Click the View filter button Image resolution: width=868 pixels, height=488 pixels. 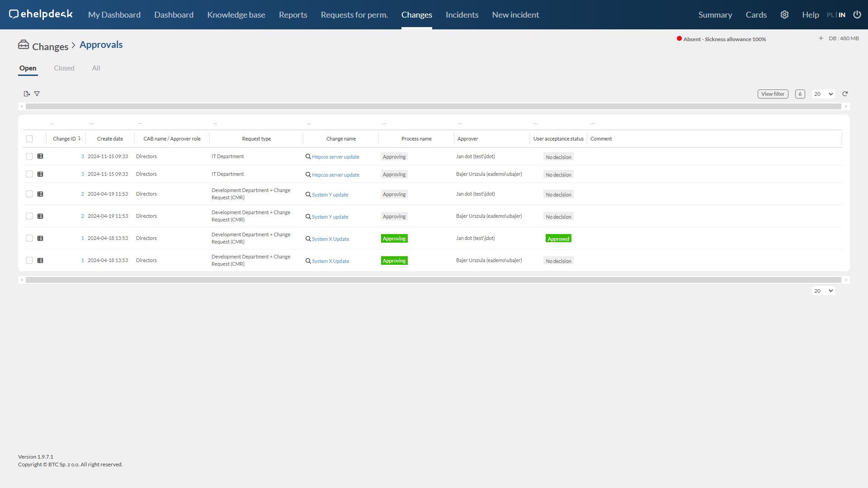(x=773, y=94)
